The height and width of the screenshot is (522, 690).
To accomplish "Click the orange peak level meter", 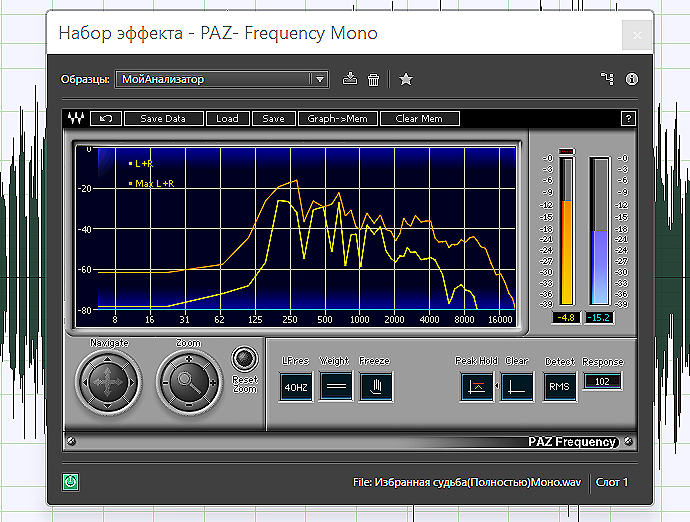I will [x=566, y=231].
